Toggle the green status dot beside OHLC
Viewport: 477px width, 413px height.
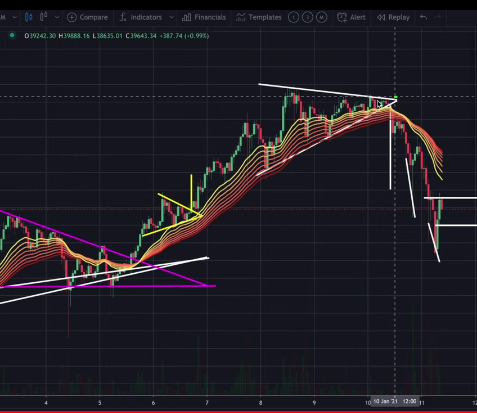tap(12, 35)
